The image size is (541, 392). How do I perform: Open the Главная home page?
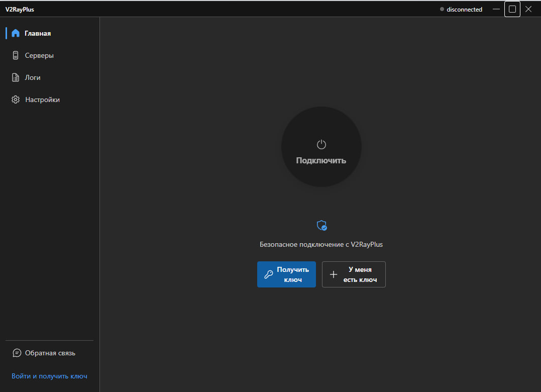click(x=50, y=33)
